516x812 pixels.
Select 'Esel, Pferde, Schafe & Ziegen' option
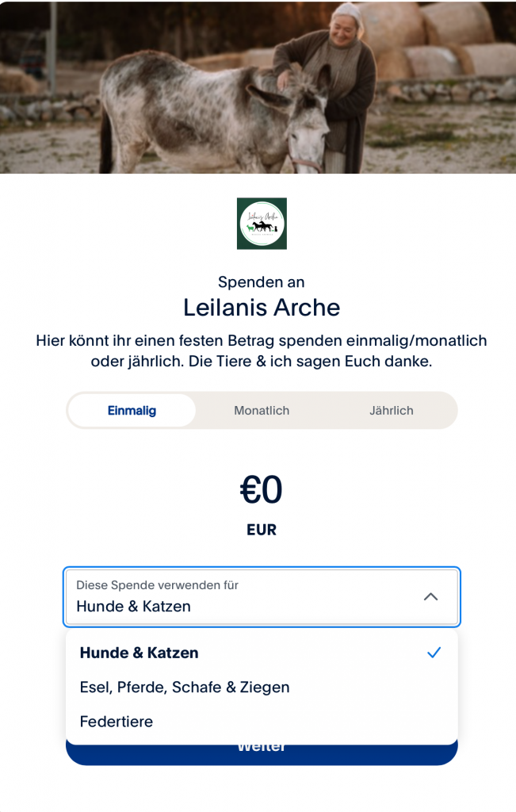tap(185, 688)
